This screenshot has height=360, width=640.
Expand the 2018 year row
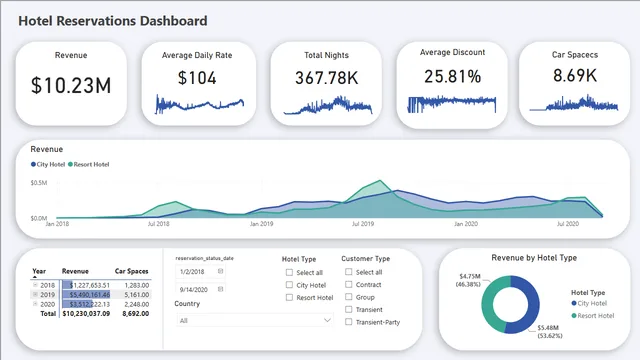click(x=35, y=285)
